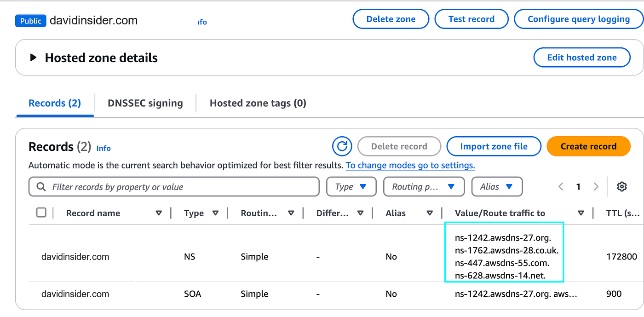Switch to the Records (2) tab
The height and width of the screenshot is (317, 644).
tap(55, 103)
